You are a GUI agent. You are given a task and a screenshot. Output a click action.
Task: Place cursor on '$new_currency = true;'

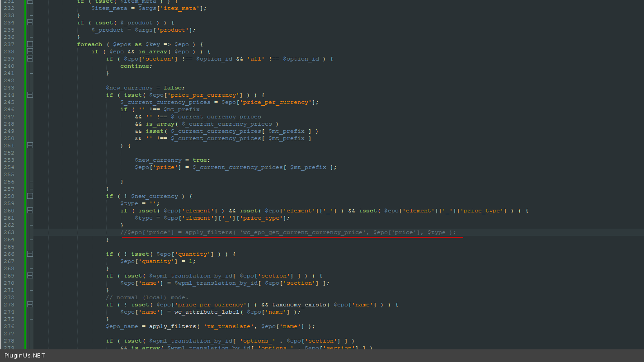(x=172, y=160)
